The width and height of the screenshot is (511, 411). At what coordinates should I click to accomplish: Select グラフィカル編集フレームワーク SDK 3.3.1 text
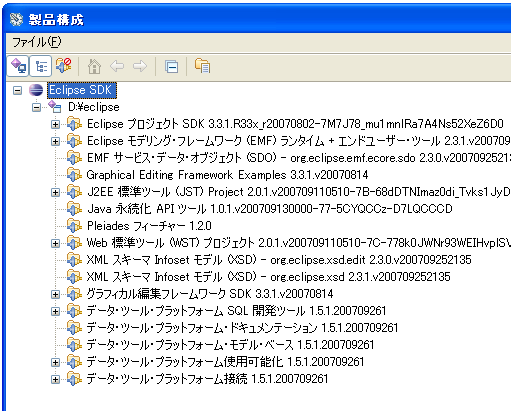tap(210, 294)
